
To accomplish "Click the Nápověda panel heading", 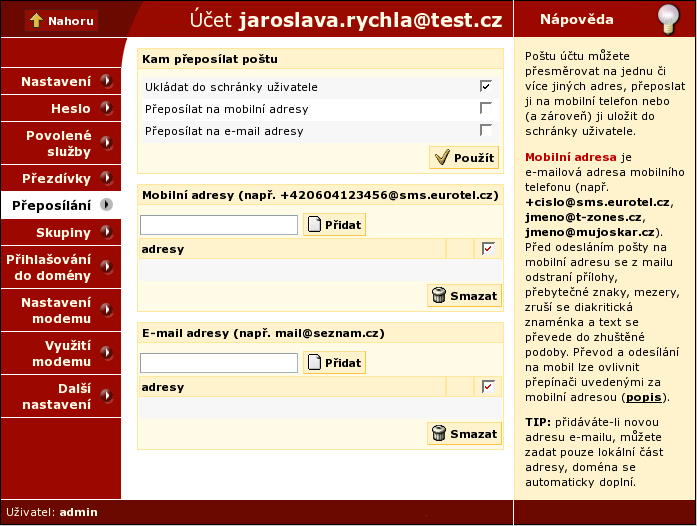I will click(577, 19).
